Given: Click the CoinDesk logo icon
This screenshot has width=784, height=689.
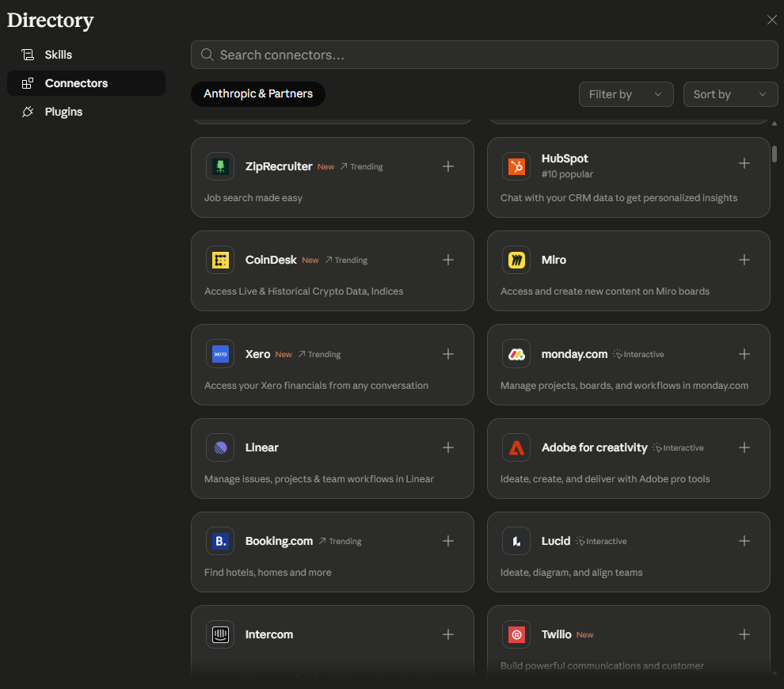Looking at the screenshot, I should point(220,260).
